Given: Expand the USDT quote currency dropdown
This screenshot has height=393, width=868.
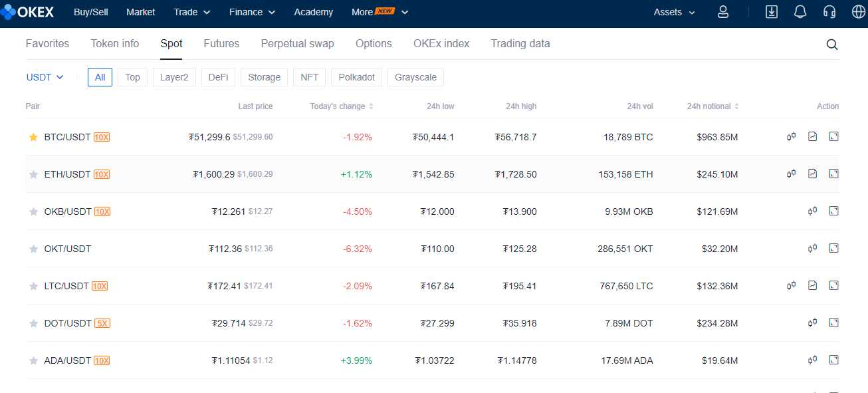Looking at the screenshot, I should 45,77.
